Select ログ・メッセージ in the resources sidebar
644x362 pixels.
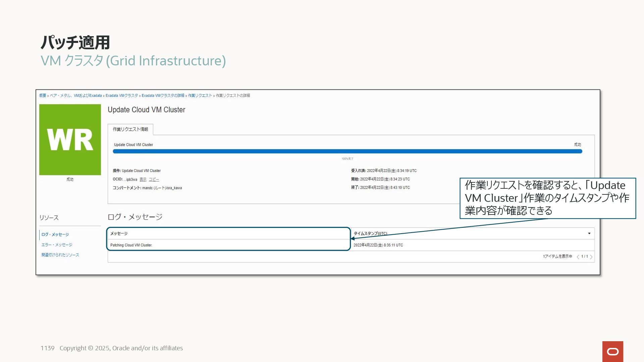pos(55,235)
